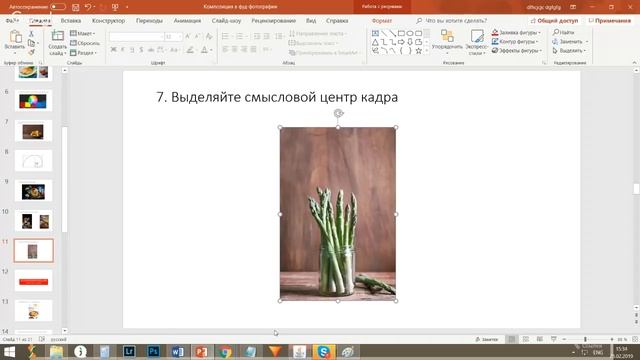Click the Вставить paste button
The image size is (640, 360).
coord(15,42)
